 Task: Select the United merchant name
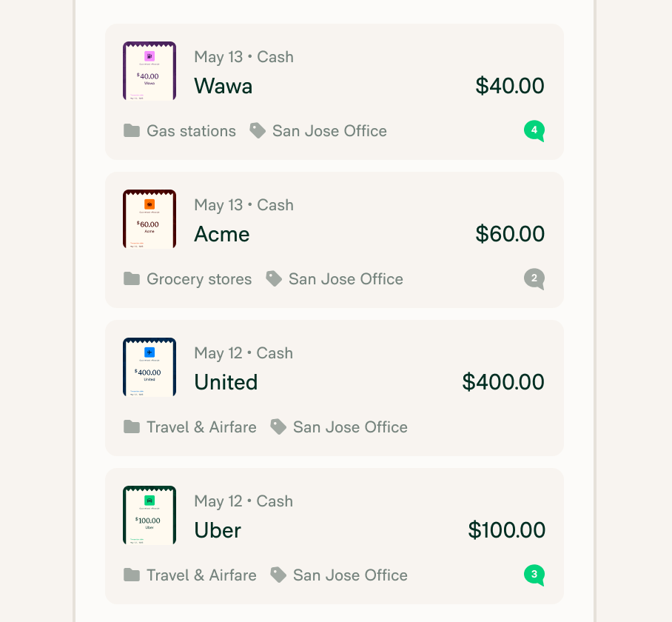point(226,382)
